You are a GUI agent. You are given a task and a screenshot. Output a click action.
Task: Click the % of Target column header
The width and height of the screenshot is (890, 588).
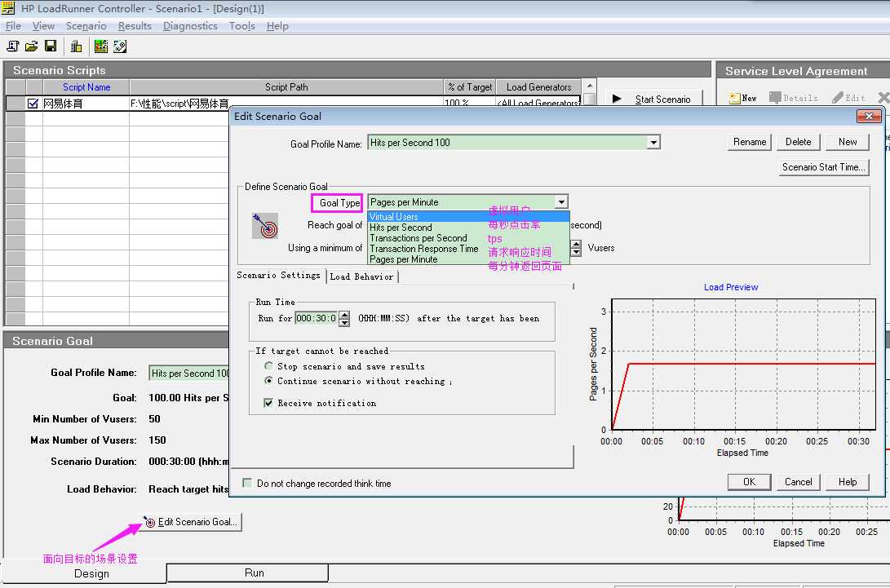469,86
